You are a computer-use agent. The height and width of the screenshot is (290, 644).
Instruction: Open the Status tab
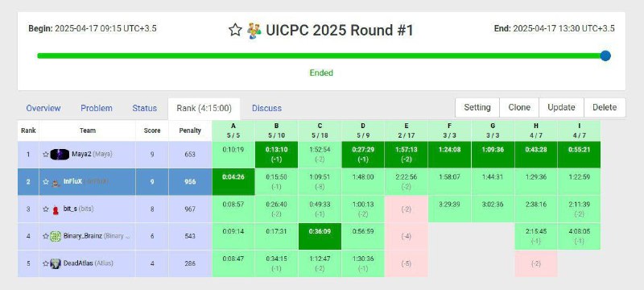pyautogui.click(x=145, y=108)
